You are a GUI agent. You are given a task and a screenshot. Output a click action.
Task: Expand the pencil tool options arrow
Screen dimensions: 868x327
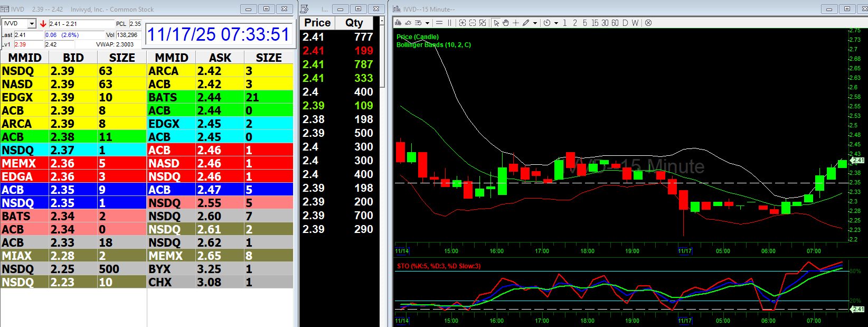(x=535, y=23)
